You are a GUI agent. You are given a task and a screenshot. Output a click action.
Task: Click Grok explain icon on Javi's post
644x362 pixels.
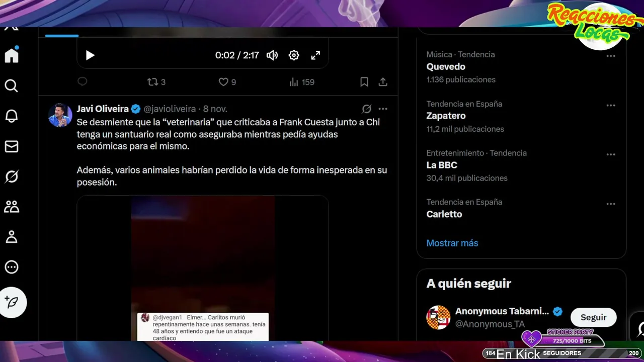pyautogui.click(x=367, y=109)
